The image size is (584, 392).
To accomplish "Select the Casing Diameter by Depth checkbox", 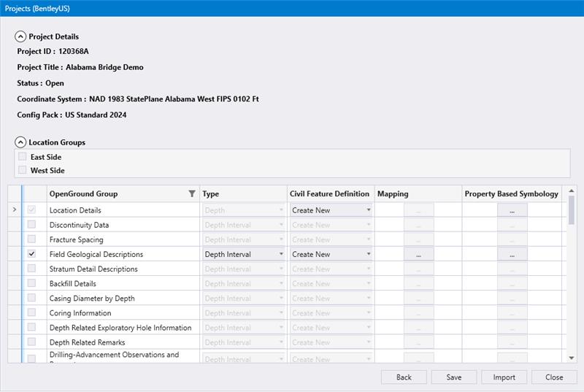I will 31,298.
